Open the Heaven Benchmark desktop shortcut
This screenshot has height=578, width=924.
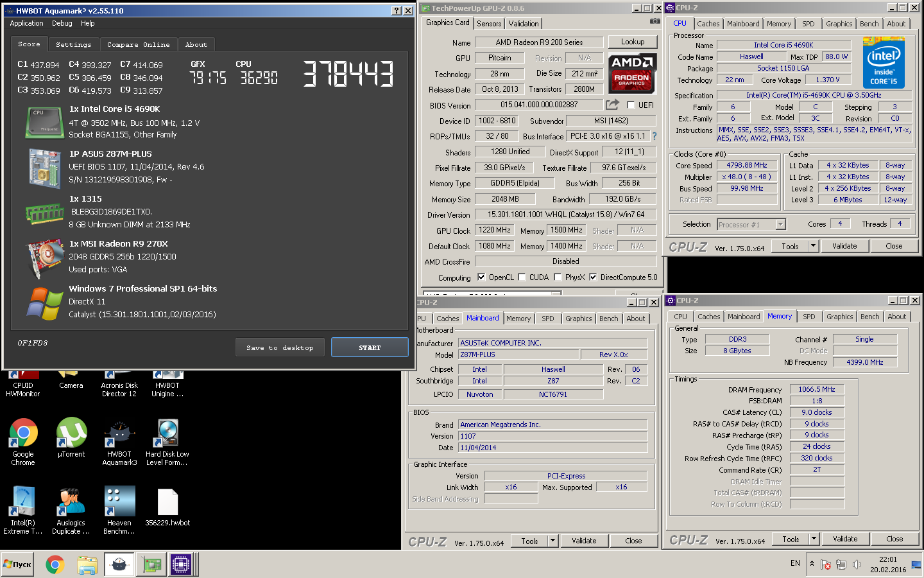coord(119,511)
